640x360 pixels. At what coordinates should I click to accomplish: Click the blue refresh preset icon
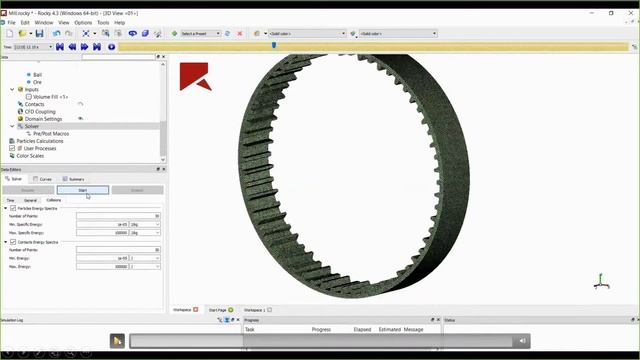227,33
